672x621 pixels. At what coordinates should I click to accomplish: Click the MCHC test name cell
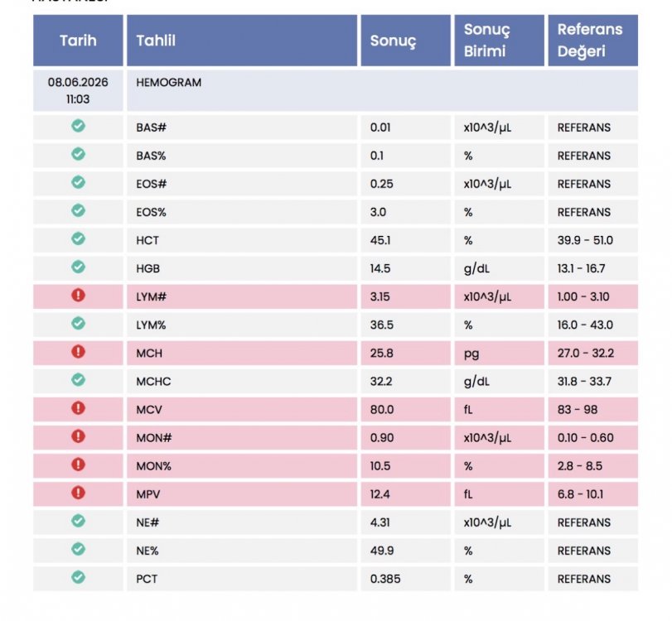(x=242, y=381)
